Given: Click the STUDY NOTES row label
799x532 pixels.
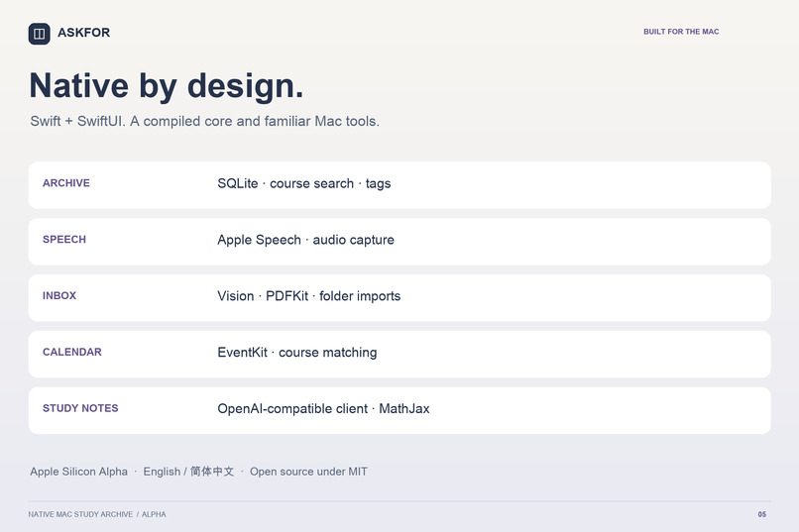Looking at the screenshot, I should pos(80,408).
